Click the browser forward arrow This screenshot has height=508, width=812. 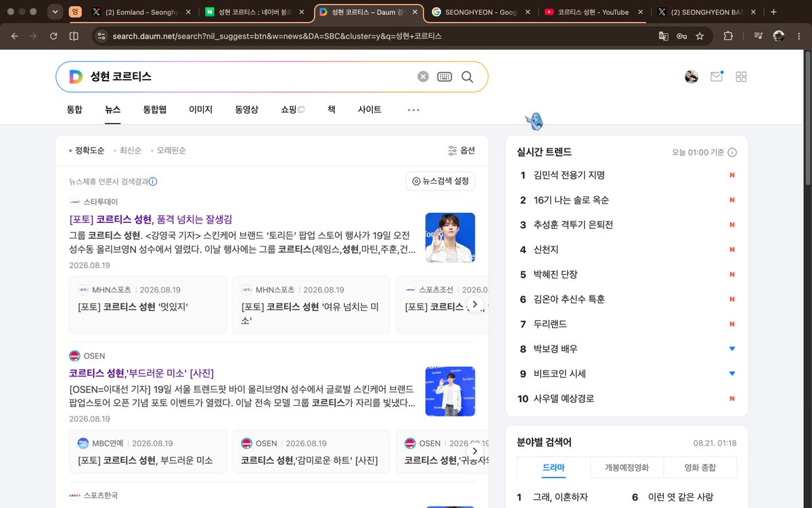33,36
